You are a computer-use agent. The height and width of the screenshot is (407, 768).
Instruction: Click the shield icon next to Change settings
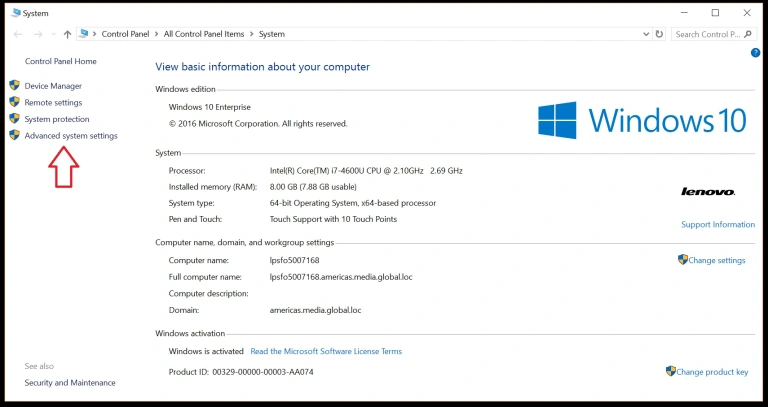(x=683, y=260)
